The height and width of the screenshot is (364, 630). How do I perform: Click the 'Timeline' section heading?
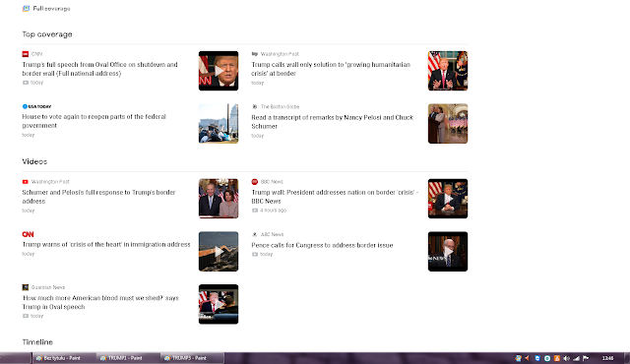coord(37,342)
